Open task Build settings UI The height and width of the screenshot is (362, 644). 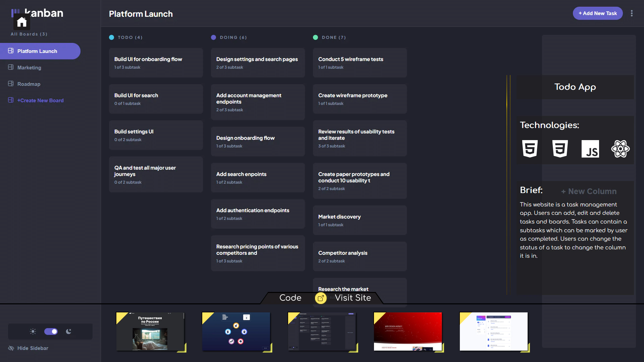point(156,135)
